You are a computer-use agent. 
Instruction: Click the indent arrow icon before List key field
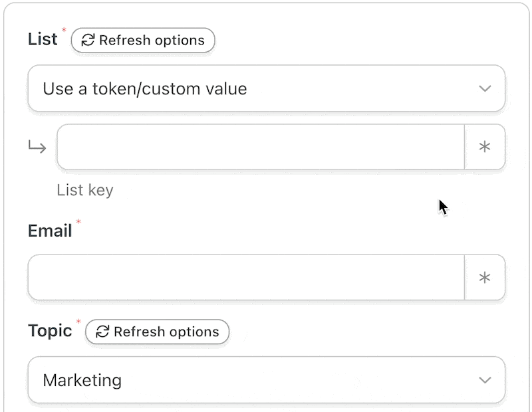tap(37, 147)
